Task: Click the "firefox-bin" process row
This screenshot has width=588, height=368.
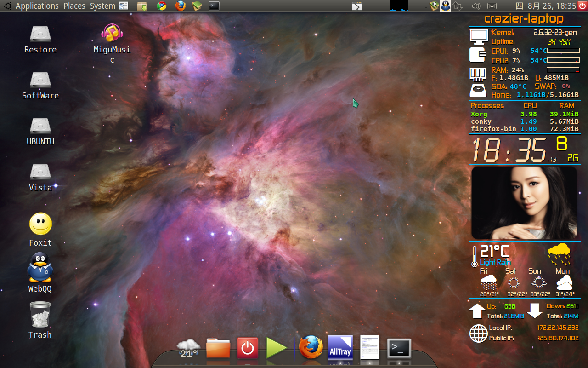Action: point(525,129)
